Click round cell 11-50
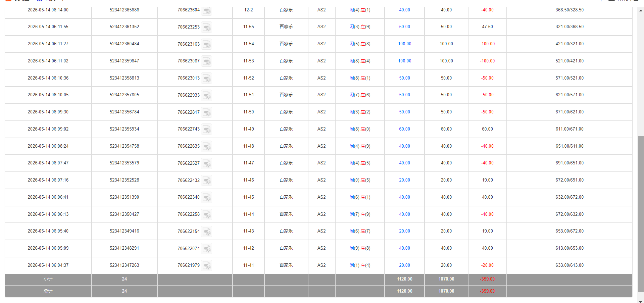Viewport: 644px width, 303px height. point(248,112)
